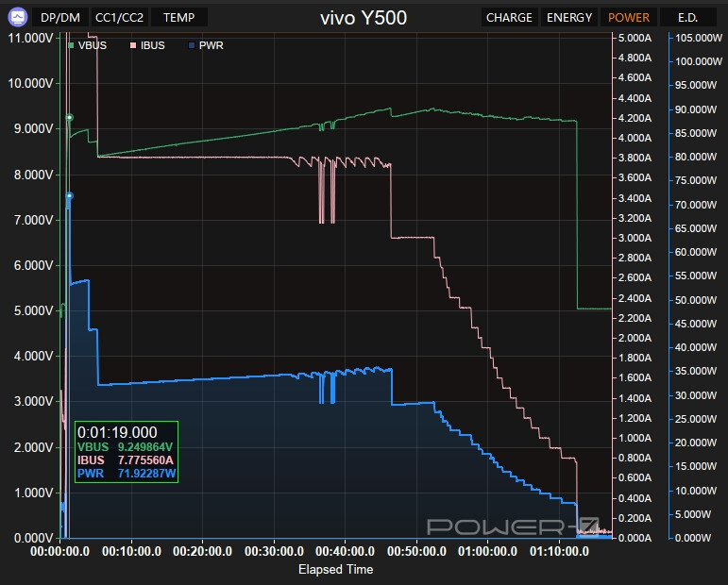
Task: Select the POWER tab
Action: coord(629,18)
